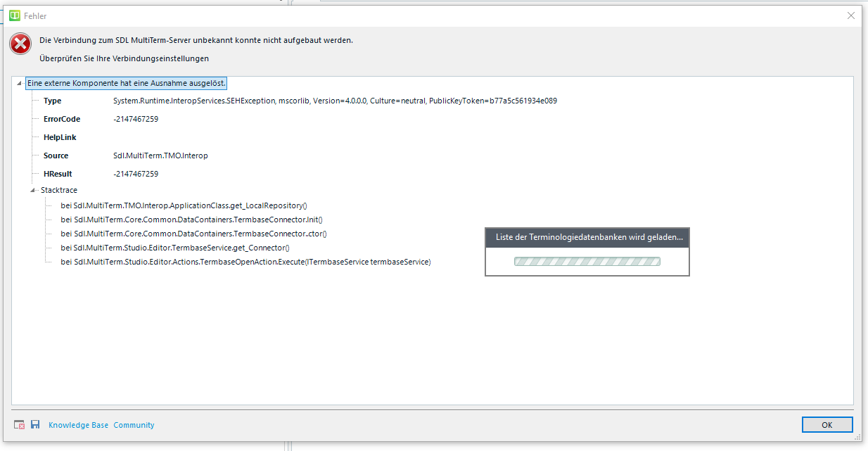Open the Knowledge Base link
Image resolution: width=868 pixels, height=451 pixels.
79,425
